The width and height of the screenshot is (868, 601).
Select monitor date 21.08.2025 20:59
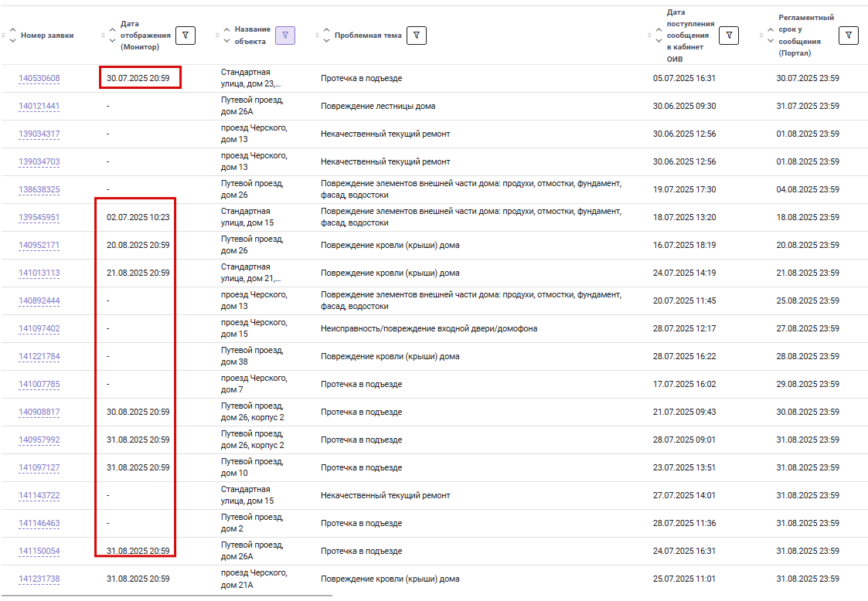(138, 273)
